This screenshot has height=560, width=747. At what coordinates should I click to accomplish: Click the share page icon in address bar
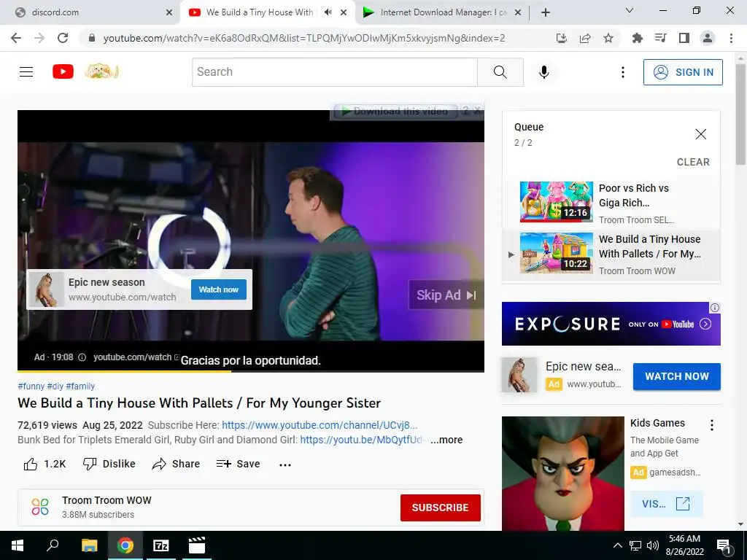585,38
